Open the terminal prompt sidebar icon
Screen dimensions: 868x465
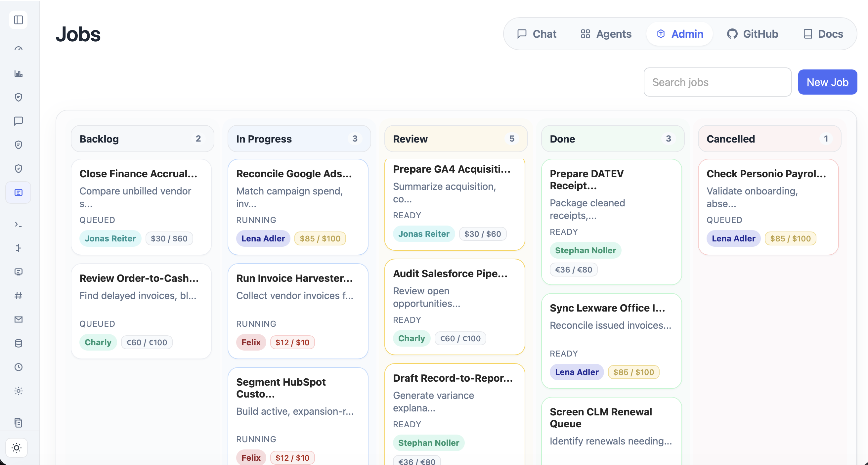[x=19, y=225]
